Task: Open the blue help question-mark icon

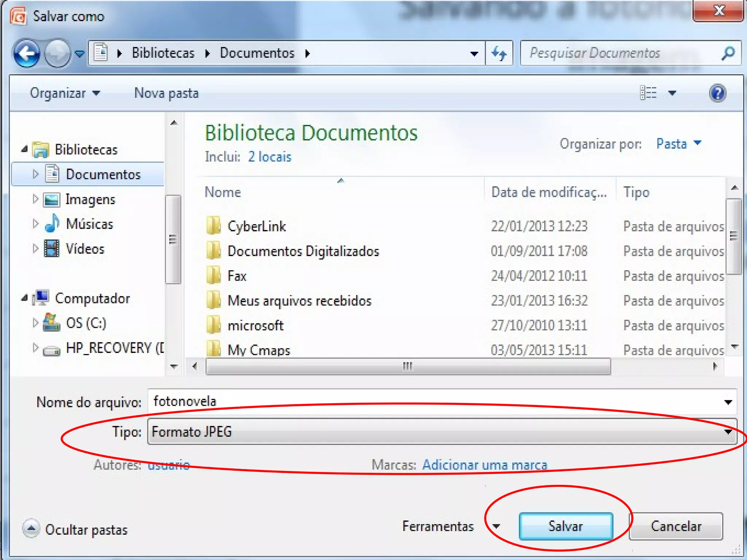Action: tap(717, 93)
